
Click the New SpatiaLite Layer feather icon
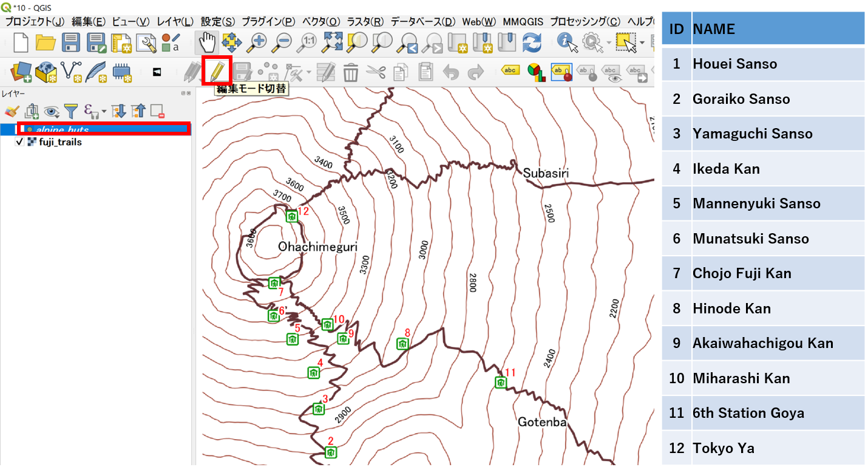(96, 72)
